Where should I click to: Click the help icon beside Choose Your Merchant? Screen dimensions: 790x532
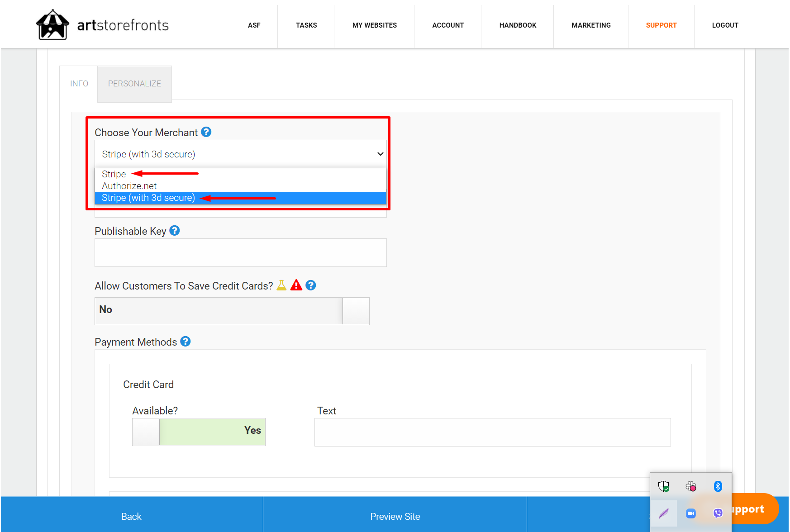pyautogui.click(x=206, y=132)
